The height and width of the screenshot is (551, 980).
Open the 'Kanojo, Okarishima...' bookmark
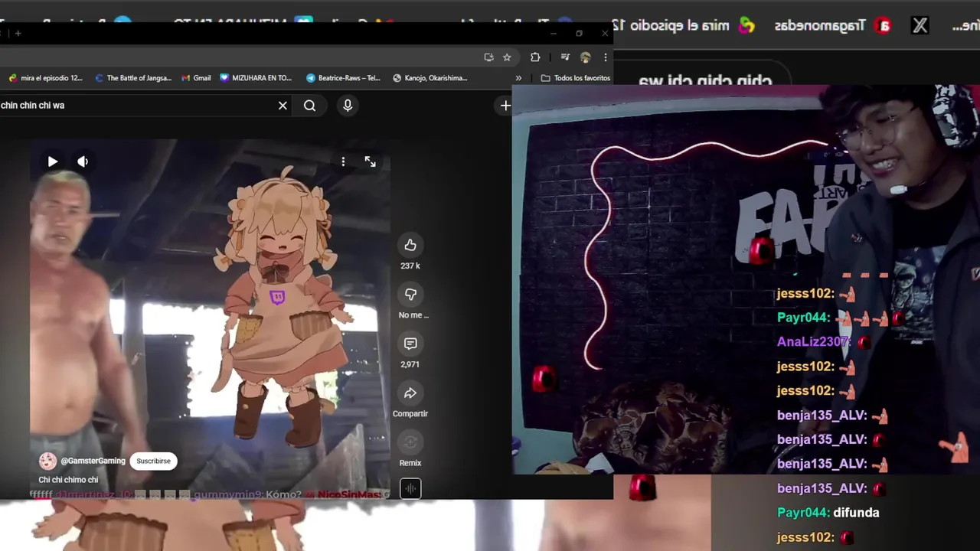[x=430, y=78]
